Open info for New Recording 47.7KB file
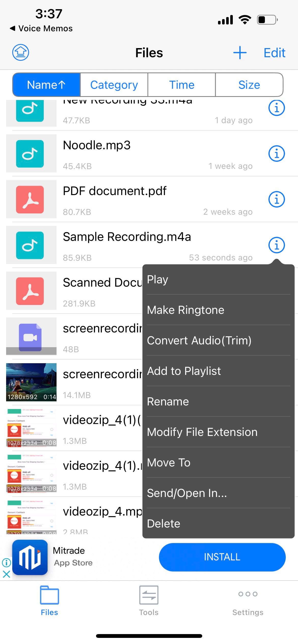The width and height of the screenshot is (298, 644). [x=276, y=108]
